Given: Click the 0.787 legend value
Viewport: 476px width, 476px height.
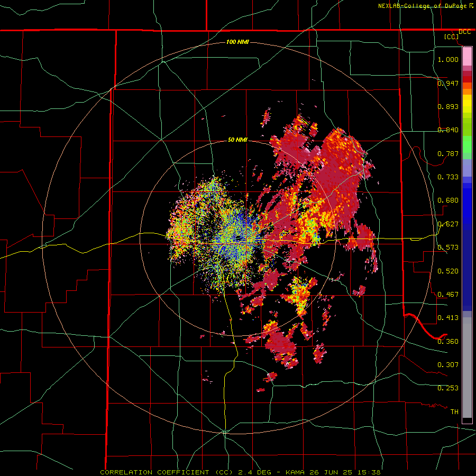Looking at the screenshot, I should click(448, 153).
